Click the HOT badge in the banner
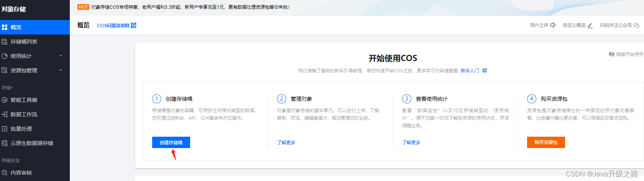 [x=83, y=7]
